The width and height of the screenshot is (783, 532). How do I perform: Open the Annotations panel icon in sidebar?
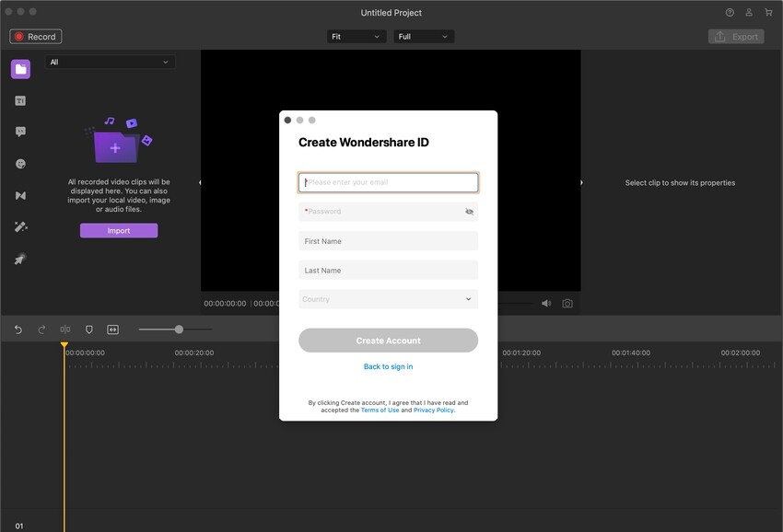20,132
